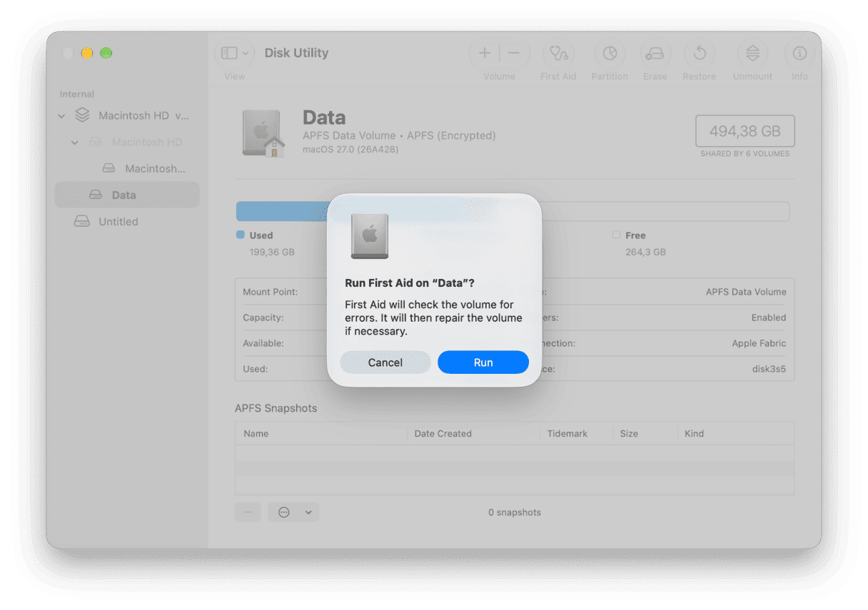Cancel the First Aid dialog
This screenshot has width=868, height=610.
pos(385,362)
